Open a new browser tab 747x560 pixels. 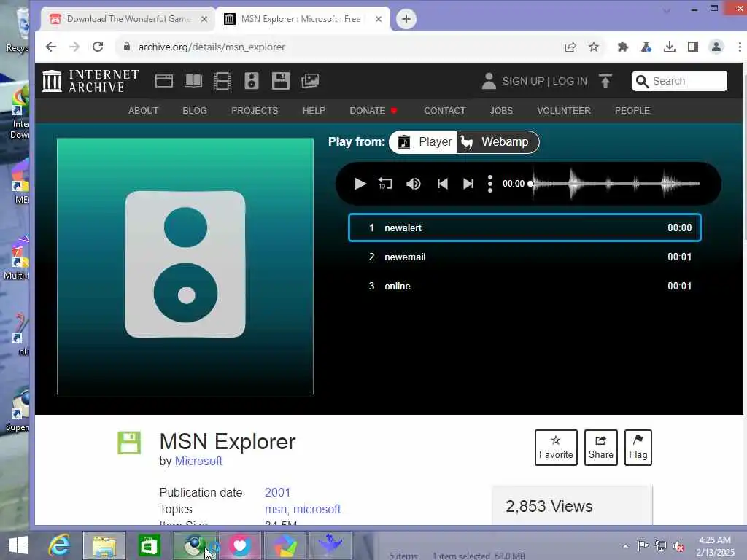click(x=406, y=19)
